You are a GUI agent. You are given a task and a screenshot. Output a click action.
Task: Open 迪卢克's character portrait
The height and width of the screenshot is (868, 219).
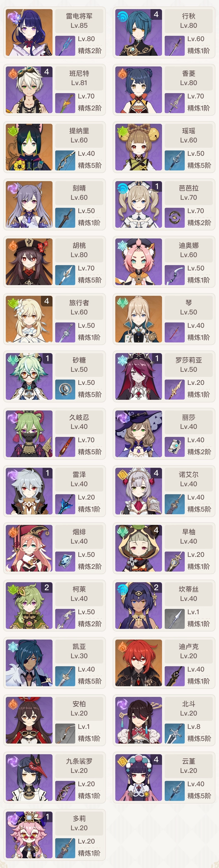click(x=139, y=663)
